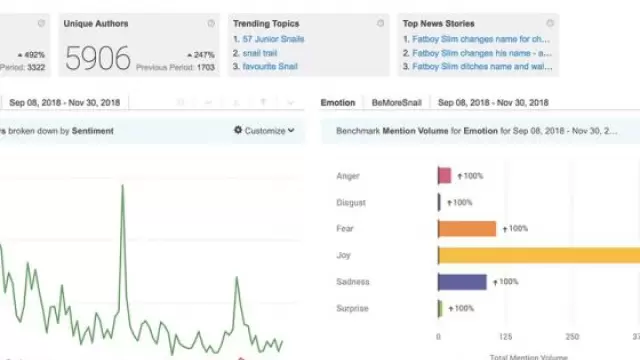Open the '57 Junior Snails' trending topic
This screenshot has height=360, width=640.
pos(273,39)
